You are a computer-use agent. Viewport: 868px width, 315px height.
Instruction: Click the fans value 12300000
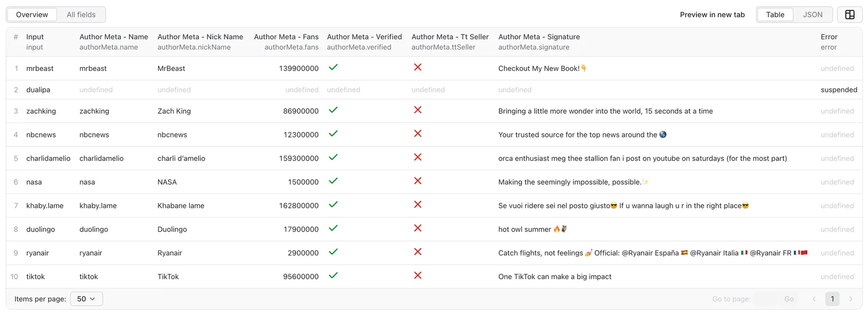click(x=301, y=135)
